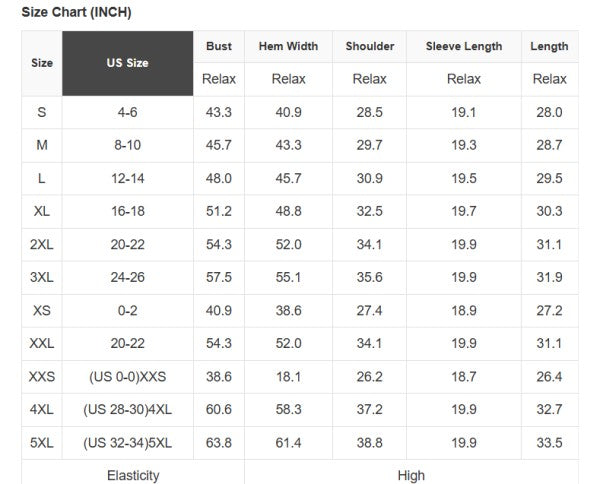Click shoulder value 28.5
The image size is (600, 484).
(x=370, y=113)
